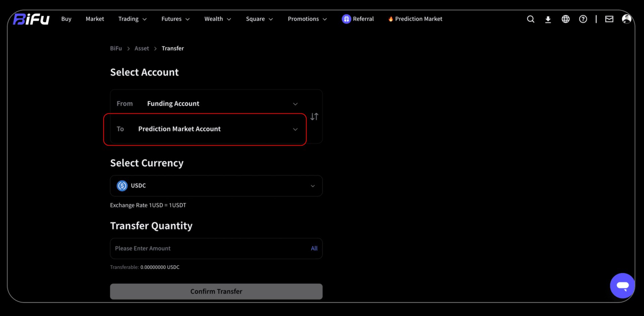
Task: Expand the Trading menu
Action: [x=132, y=19]
